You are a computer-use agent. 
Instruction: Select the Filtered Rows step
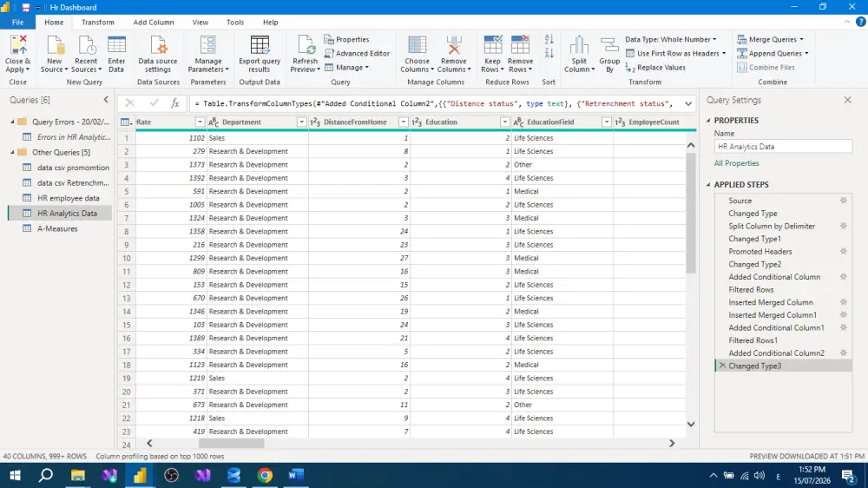751,290
